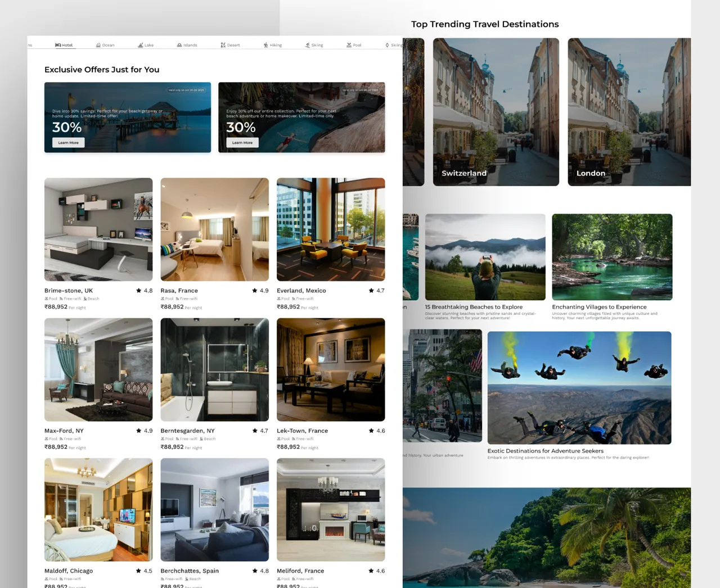Click the Pool amenity under Everland, Mexico
Screen dimensions: 720x588
pyautogui.click(x=283, y=299)
